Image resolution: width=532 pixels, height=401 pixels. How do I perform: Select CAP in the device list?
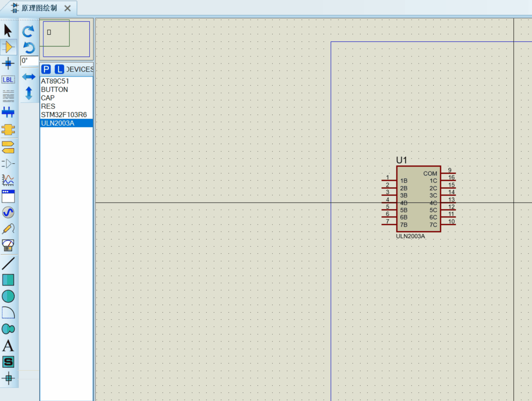coord(67,98)
